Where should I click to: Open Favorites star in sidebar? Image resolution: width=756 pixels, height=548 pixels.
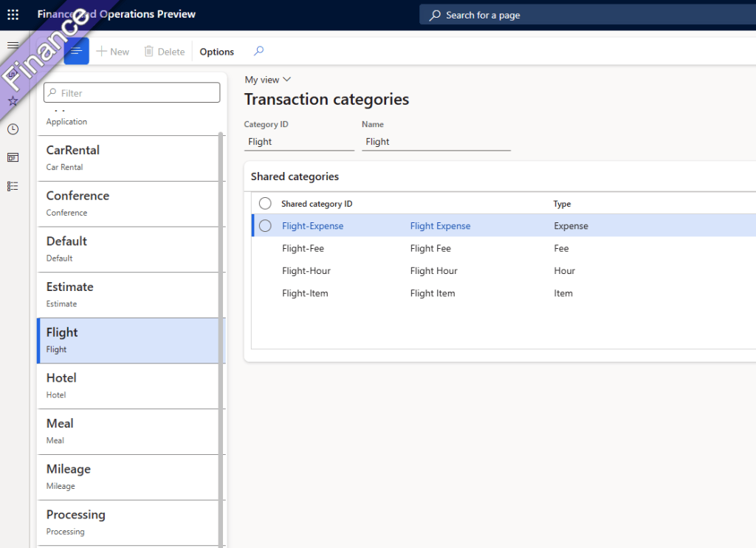pyautogui.click(x=13, y=100)
